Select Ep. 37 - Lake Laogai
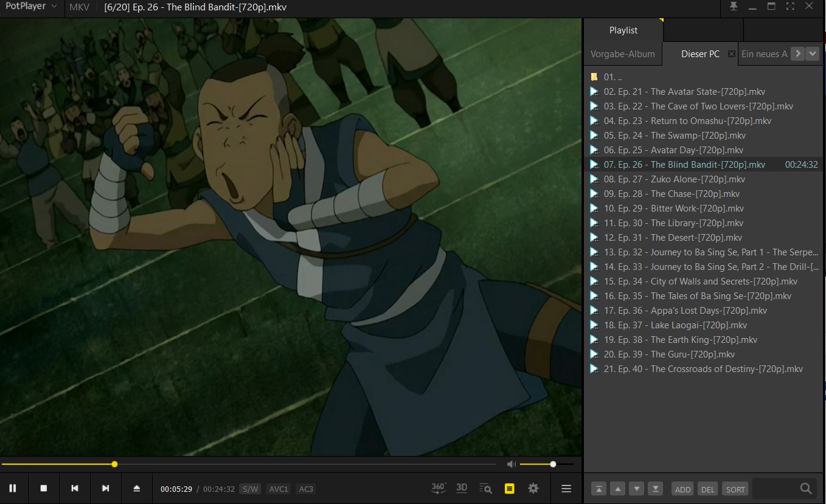This screenshot has height=504, width=826. point(703,325)
